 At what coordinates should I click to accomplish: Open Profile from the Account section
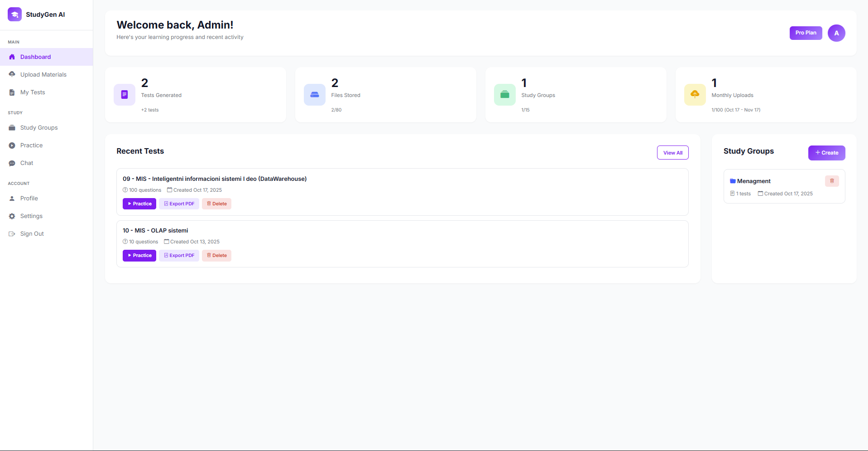click(29, 198)
